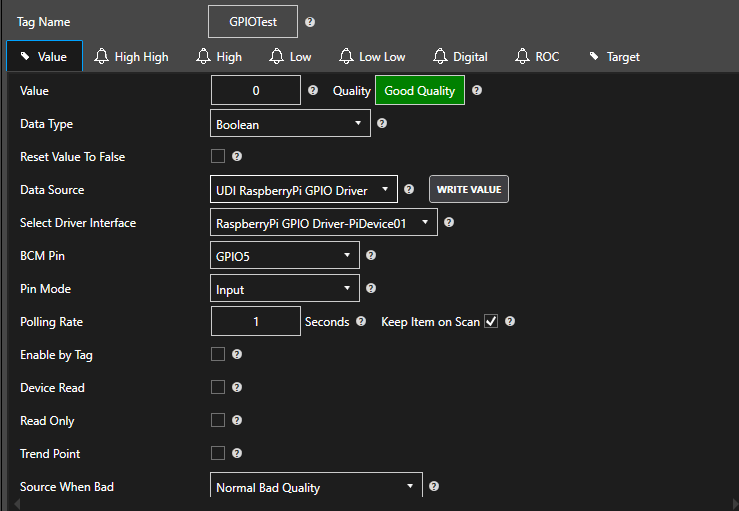Open the Data Type dropdown

290,124
